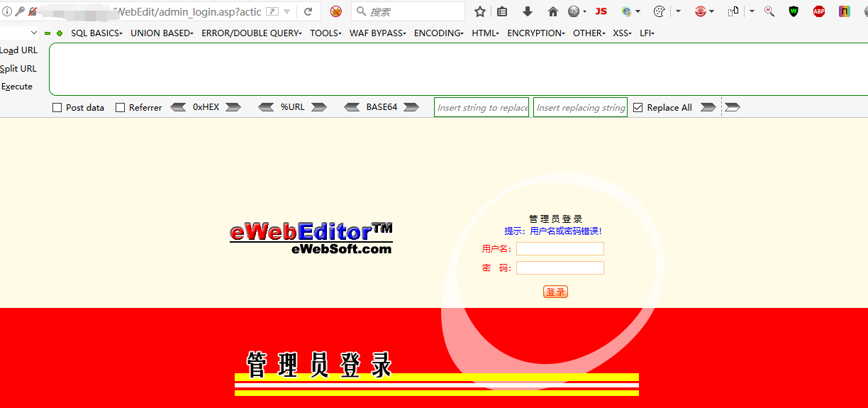Open the WAF BYPASS dropdown menu
Screen dimensions: 868x408
pos(378,33)
